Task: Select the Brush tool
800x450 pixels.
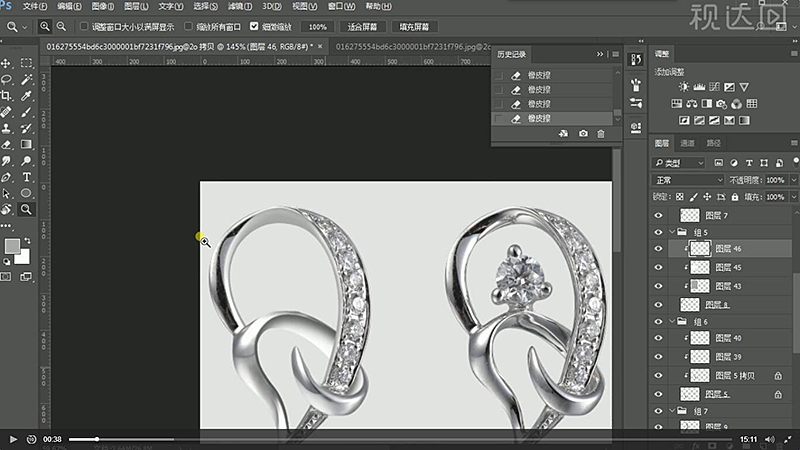Action: [x=26, y=112]
